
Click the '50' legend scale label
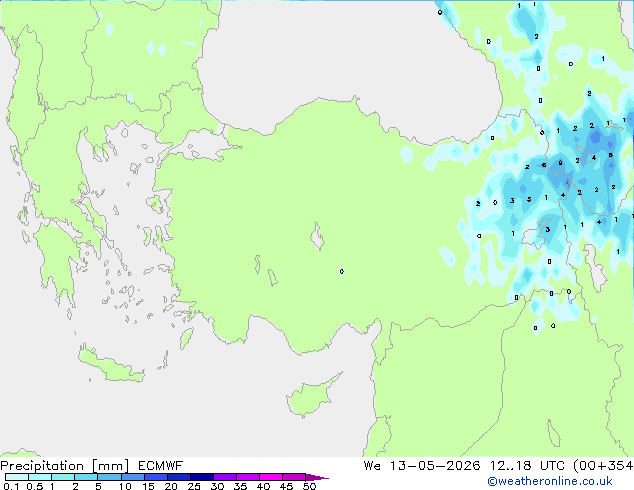309,486
